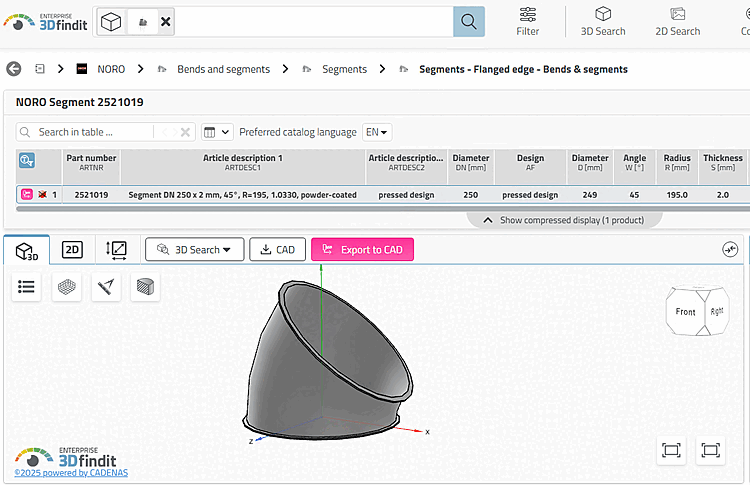Open the viewer list menu icon
The width and height of the screenshot is (750, 485).
(x=26, y=287)
